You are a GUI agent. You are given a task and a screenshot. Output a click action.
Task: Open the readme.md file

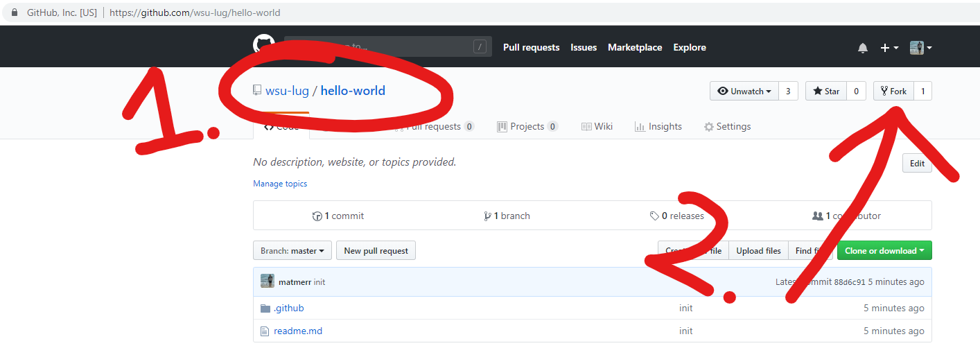(x=298, y=331)
